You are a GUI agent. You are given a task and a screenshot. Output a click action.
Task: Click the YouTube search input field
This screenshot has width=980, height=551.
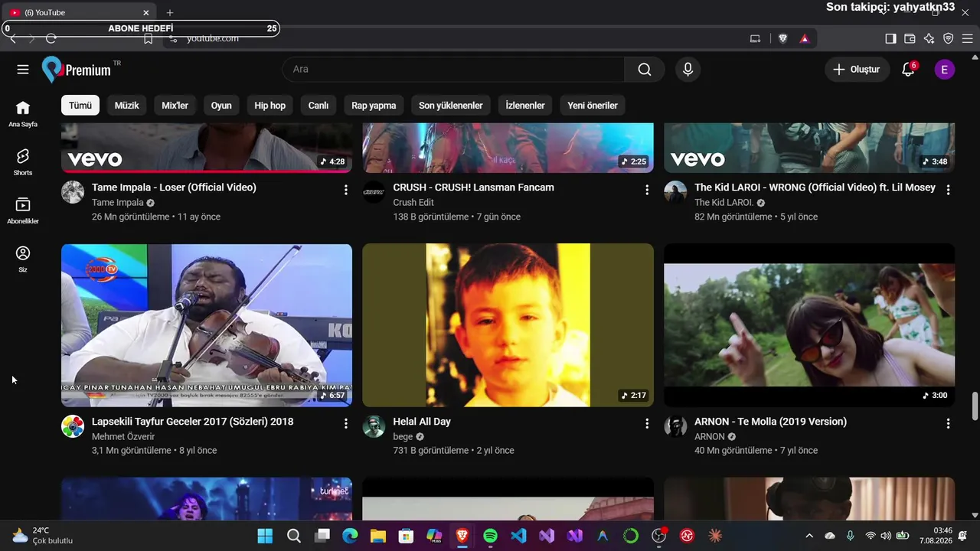(453, 70)
